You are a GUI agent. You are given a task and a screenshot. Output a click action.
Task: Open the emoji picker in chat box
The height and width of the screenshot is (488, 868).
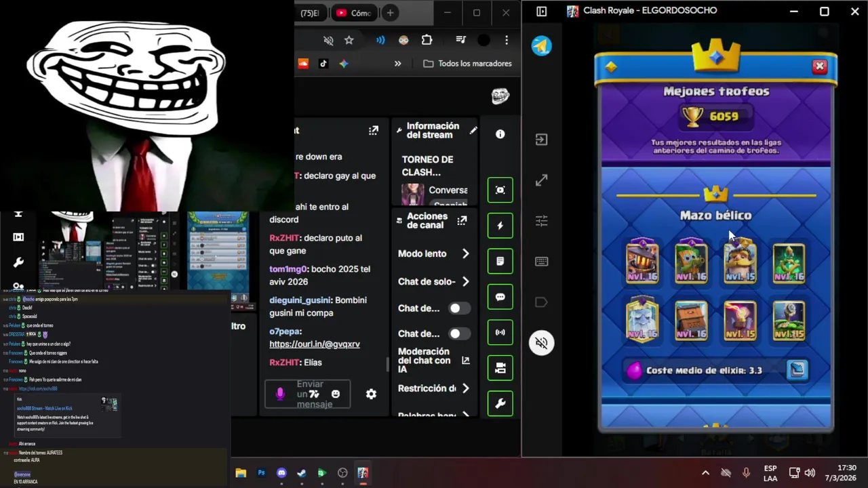click(336, 394)
